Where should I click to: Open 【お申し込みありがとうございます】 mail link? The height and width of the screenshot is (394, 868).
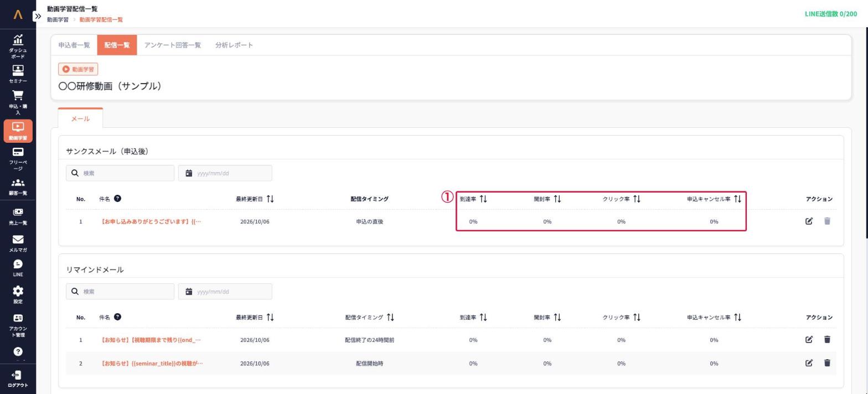point(151,222)
